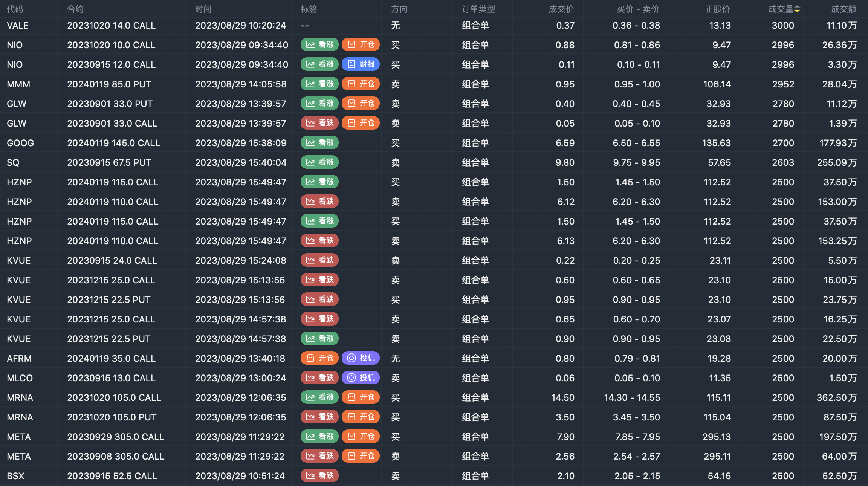Click the 成交量 sort arrow icon
The image size is (868, 486).
click(797, 9)
